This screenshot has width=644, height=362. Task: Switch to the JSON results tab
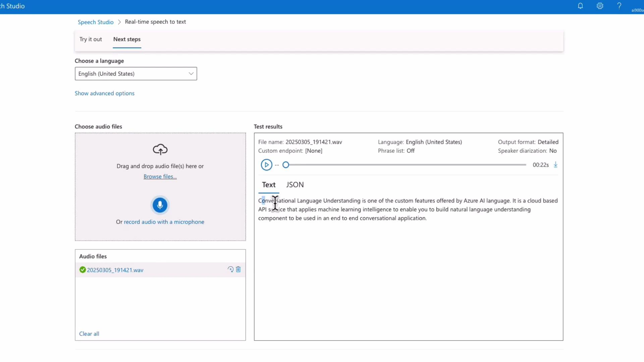tap(295, 185)
